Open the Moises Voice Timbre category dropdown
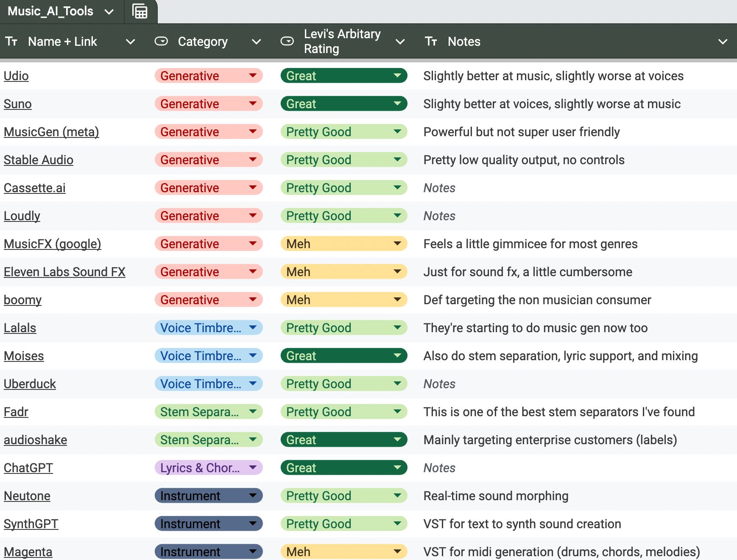Image resolution: width=737 pixels, height=560 pixels. 209,356
